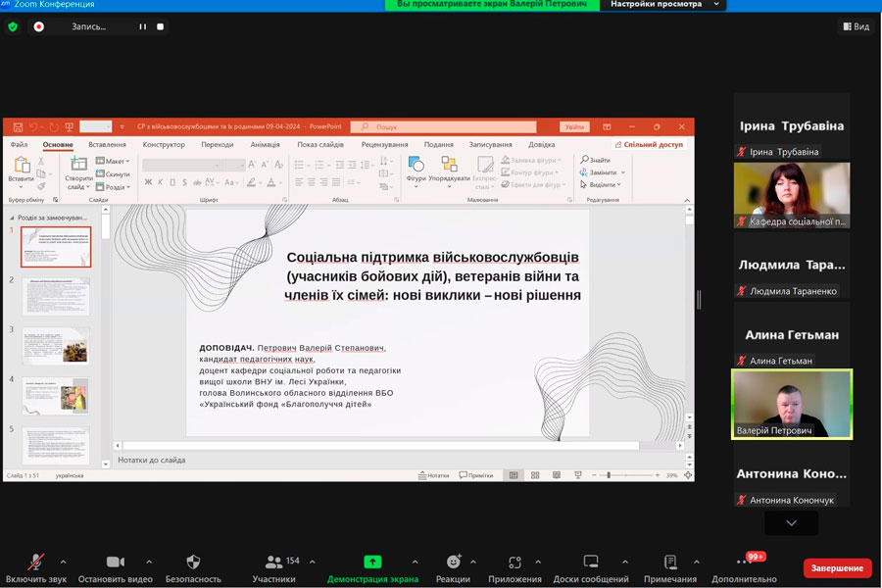
Task: Adjust the PowerPoint zoom slider
Action: 609,475
